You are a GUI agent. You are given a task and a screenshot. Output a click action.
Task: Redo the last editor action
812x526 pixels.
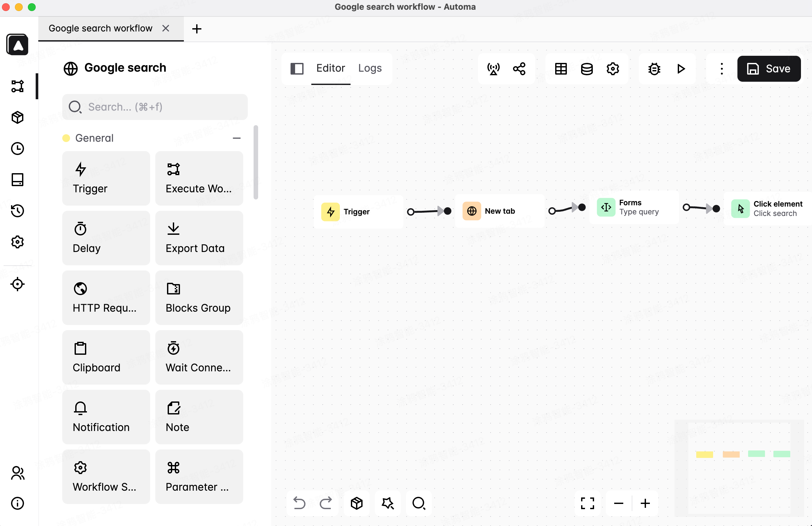coord(326,503)
